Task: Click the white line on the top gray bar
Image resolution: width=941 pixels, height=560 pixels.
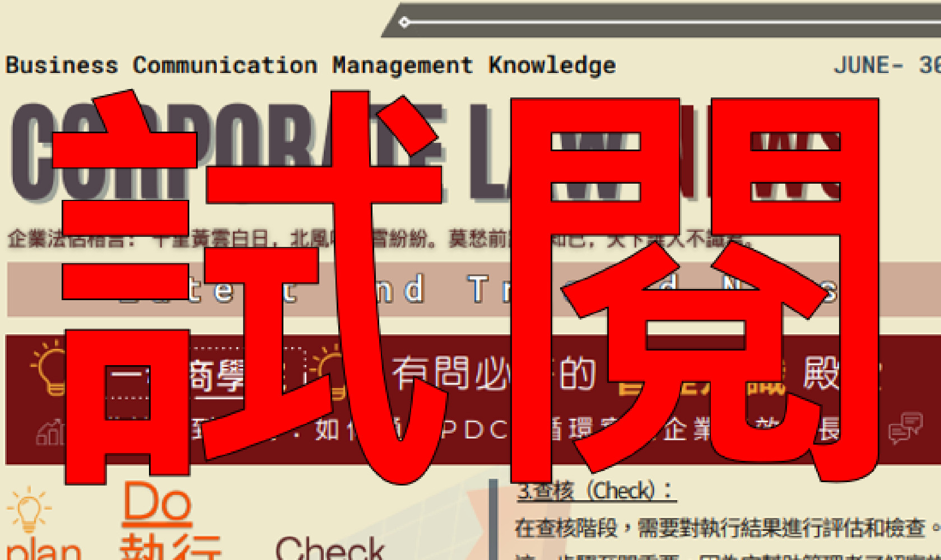Action: 672,22
